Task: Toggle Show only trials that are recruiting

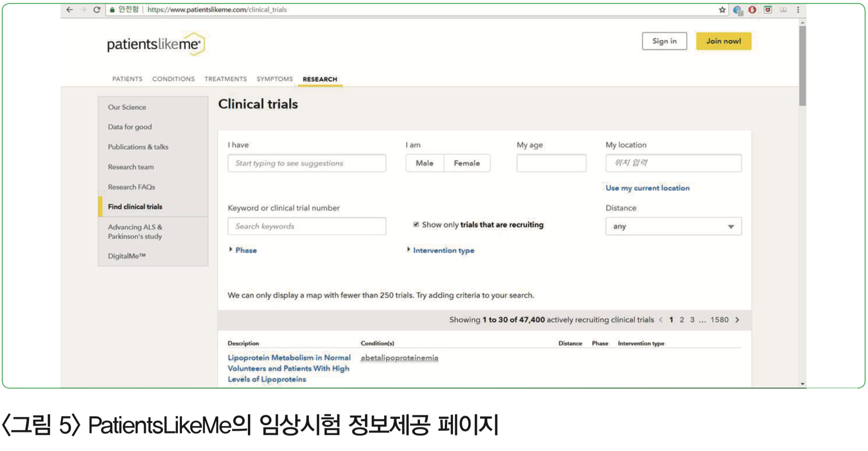Action: coord(416,225)
